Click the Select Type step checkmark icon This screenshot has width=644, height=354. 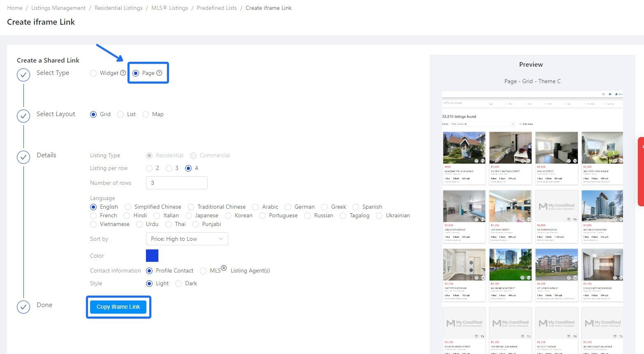[x=23, y=75]
